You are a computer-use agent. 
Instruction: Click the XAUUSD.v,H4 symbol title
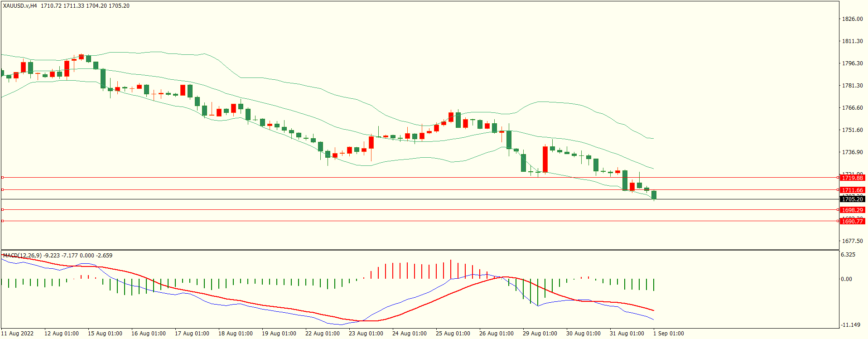20,6
